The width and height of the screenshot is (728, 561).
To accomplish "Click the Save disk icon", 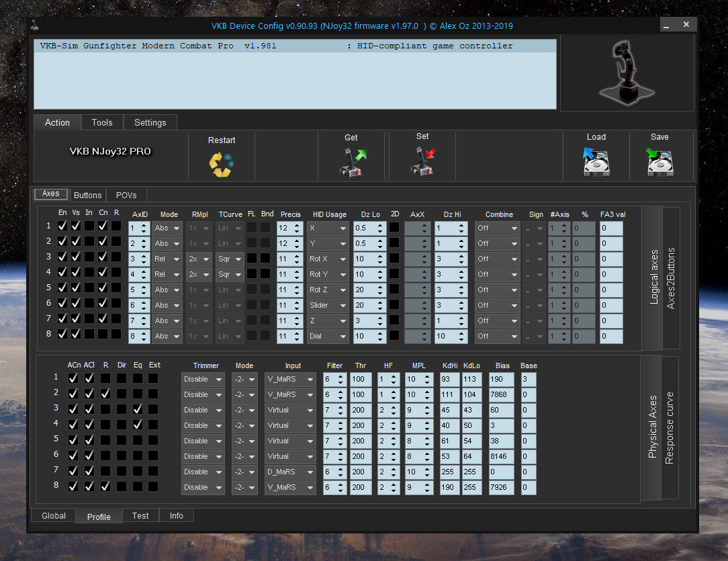I will 659,162.
